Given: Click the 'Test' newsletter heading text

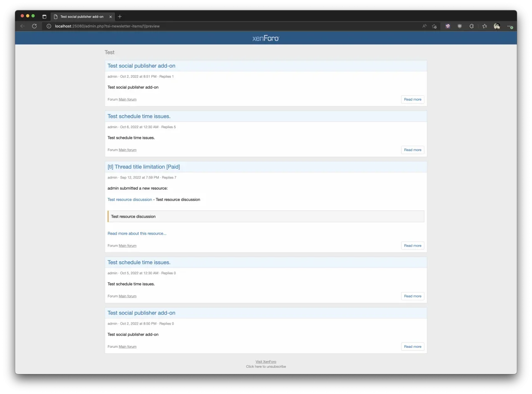Looking at the screenshot, I should pos(110,52).
